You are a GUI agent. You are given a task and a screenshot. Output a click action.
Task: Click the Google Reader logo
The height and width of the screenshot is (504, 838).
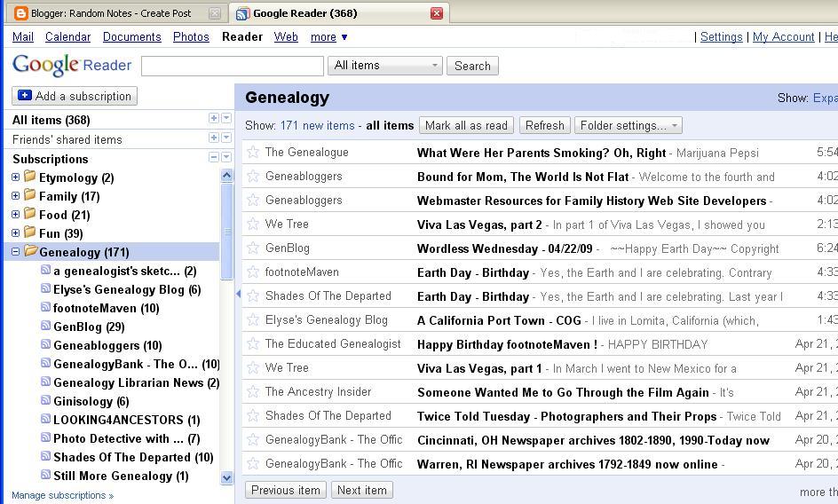(x=72, y=65)
